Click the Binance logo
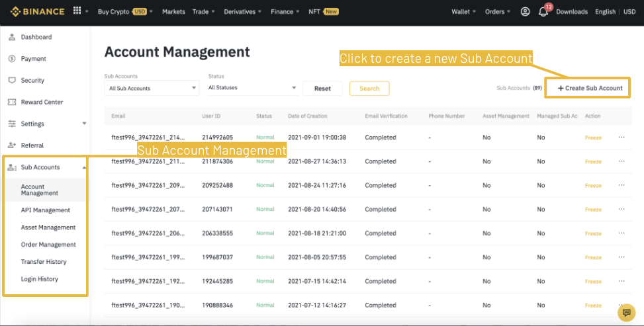644x326 pixels. tap(37, 11)
